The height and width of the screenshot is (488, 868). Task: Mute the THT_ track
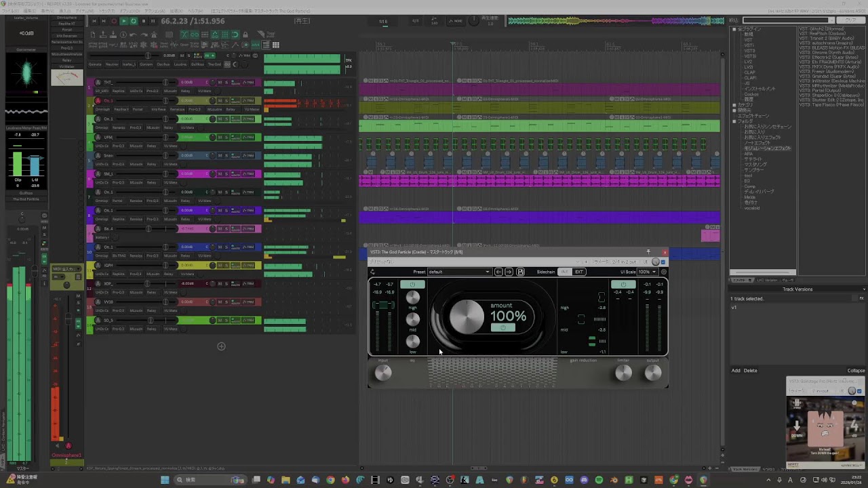[220, 82]
